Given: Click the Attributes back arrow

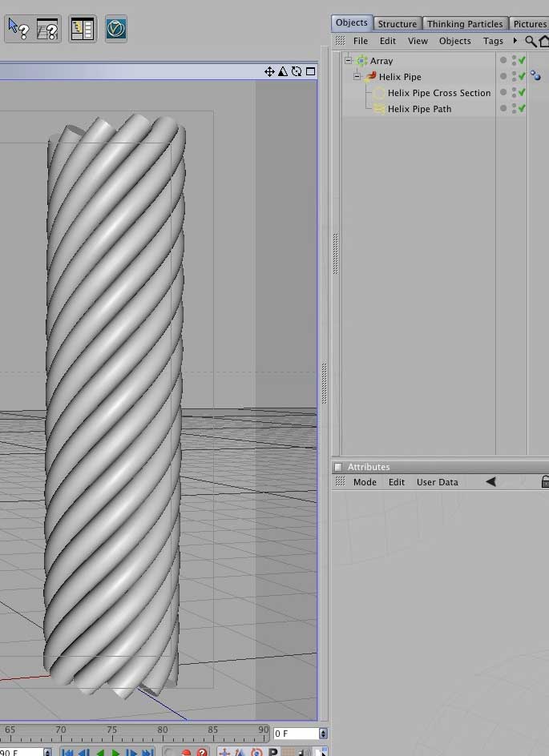Looking at the screenshot, I should point(490,481).
